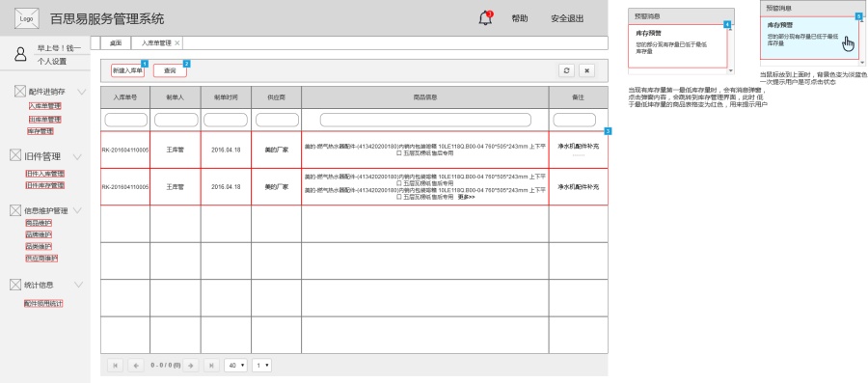Open the page size dropdown showing 40
Viewport: 868px width, 383px height.
coord(236,366)
